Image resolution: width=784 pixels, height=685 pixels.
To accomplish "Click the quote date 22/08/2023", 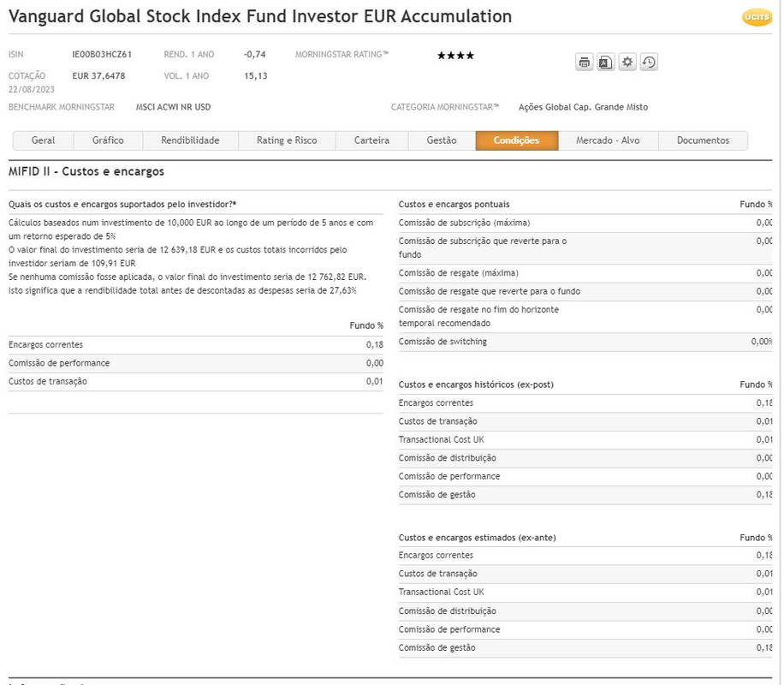I will click(x=32, y=90).
